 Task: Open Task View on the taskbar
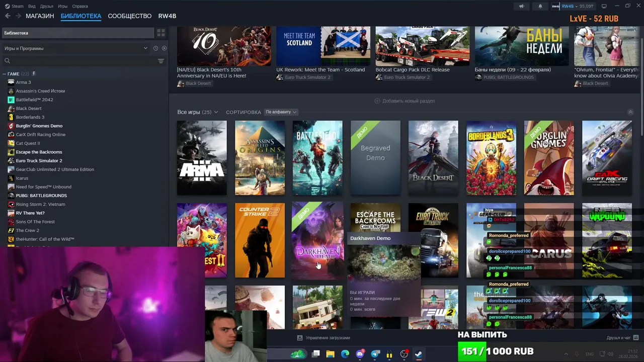click(315, 354)
